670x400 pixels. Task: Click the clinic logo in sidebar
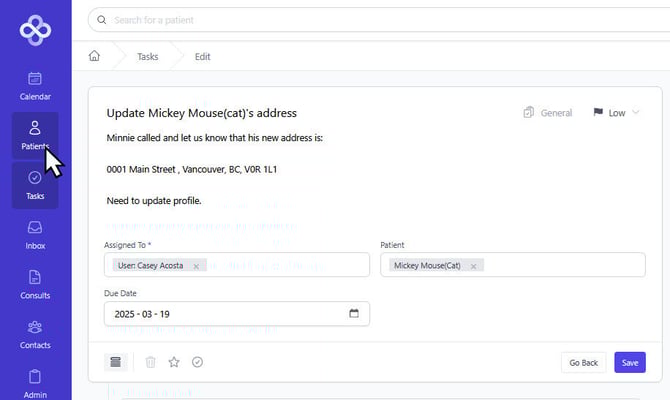point(35,30)
